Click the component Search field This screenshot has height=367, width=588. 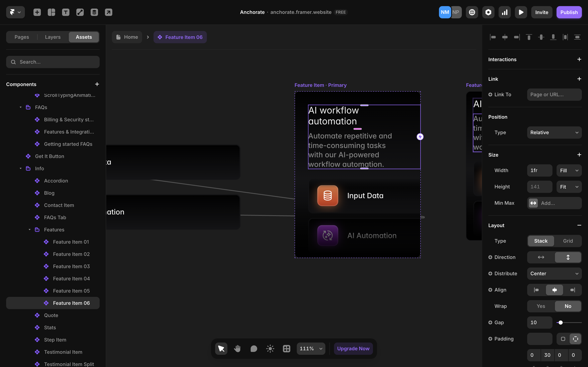tap(53, 62)
